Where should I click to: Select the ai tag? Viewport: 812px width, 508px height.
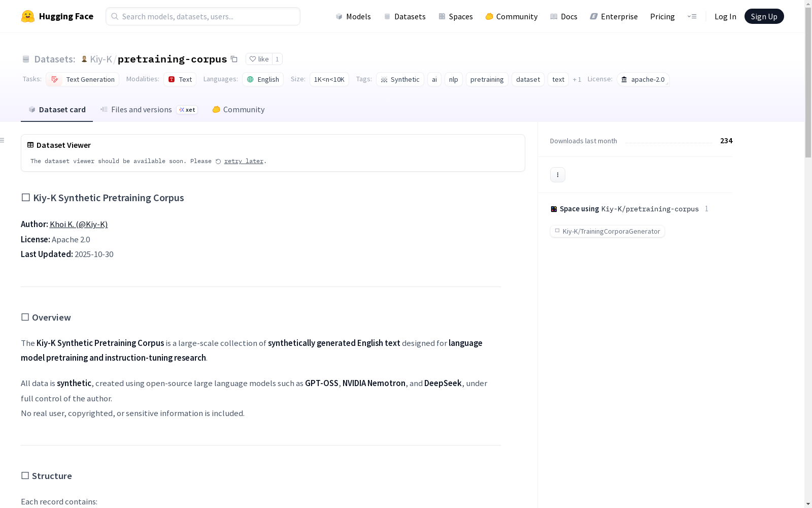click(434, 79)
